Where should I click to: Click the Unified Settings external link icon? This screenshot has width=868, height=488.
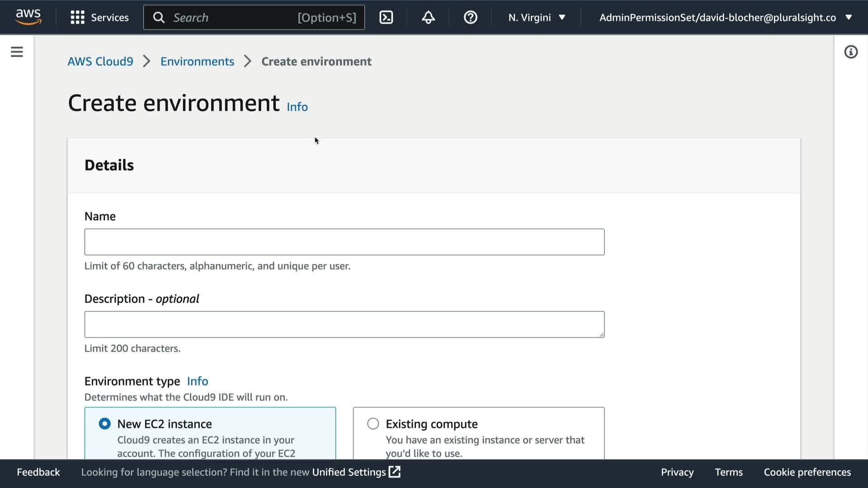tap(395, 472)
